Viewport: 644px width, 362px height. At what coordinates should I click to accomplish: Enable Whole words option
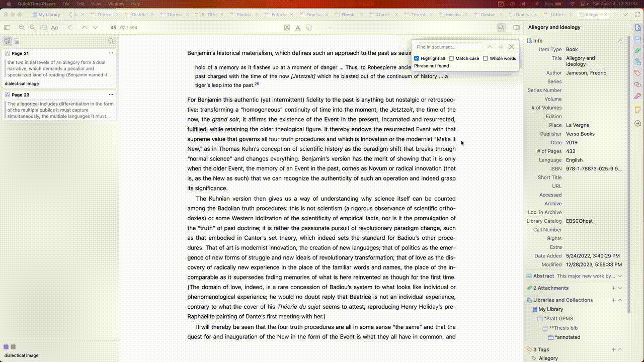486,58
